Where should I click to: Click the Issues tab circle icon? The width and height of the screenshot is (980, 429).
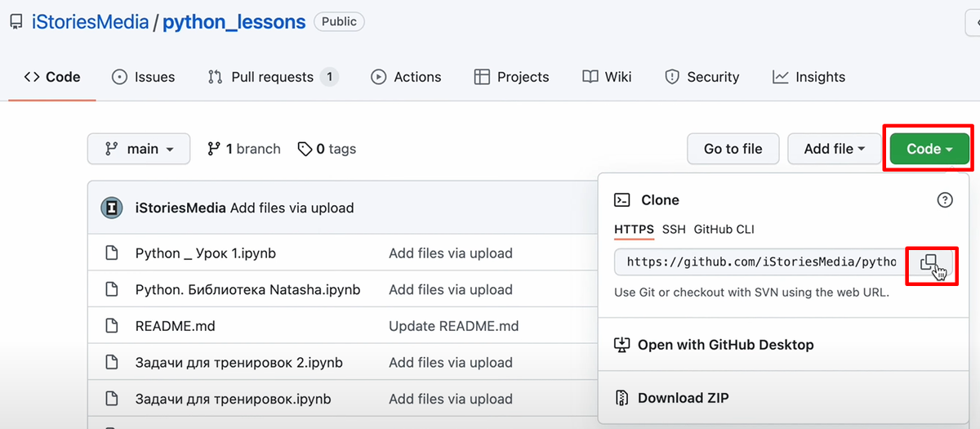(119, 77)
